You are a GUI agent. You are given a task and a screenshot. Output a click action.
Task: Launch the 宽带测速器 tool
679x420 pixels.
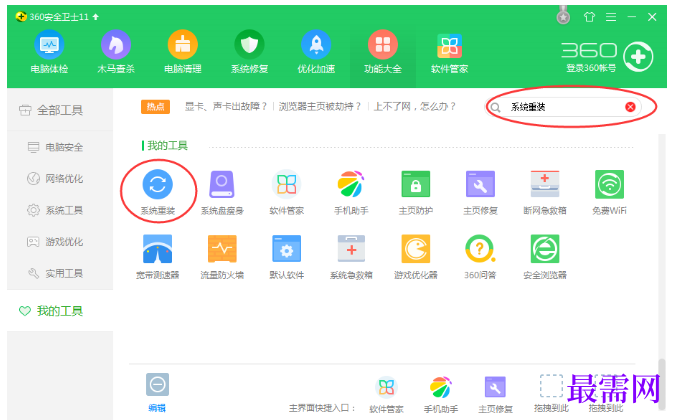158,256
